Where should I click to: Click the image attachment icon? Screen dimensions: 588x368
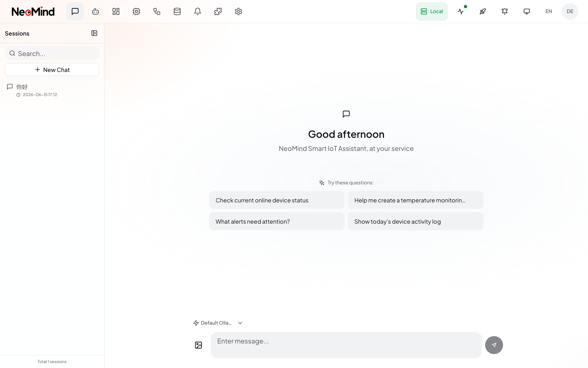[198, 345]
